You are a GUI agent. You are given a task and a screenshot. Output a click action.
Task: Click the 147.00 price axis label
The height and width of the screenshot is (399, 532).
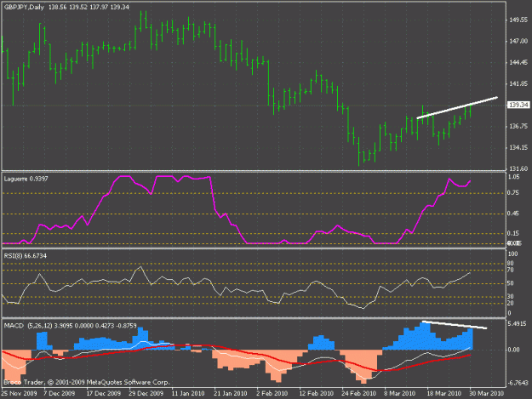518,41
